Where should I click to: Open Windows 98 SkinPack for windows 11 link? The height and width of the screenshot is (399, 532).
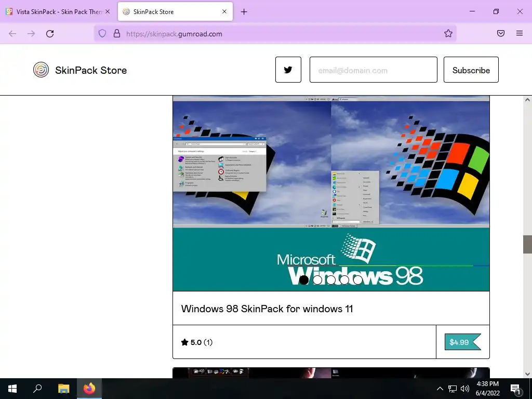pos(267,309)
